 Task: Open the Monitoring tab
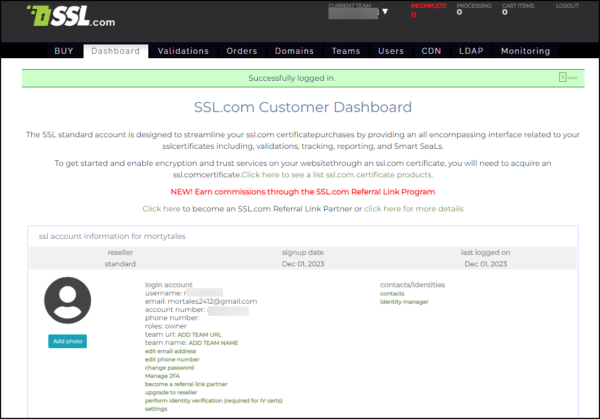pos(525,51)
